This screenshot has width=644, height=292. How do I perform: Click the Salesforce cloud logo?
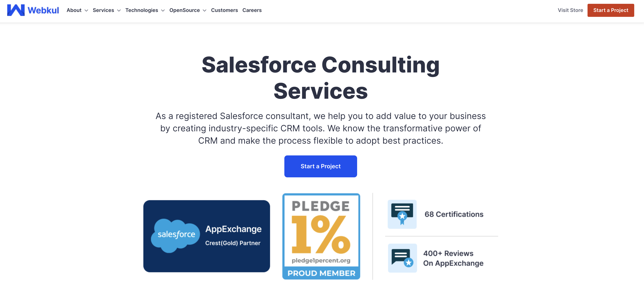tap(176, 235)
